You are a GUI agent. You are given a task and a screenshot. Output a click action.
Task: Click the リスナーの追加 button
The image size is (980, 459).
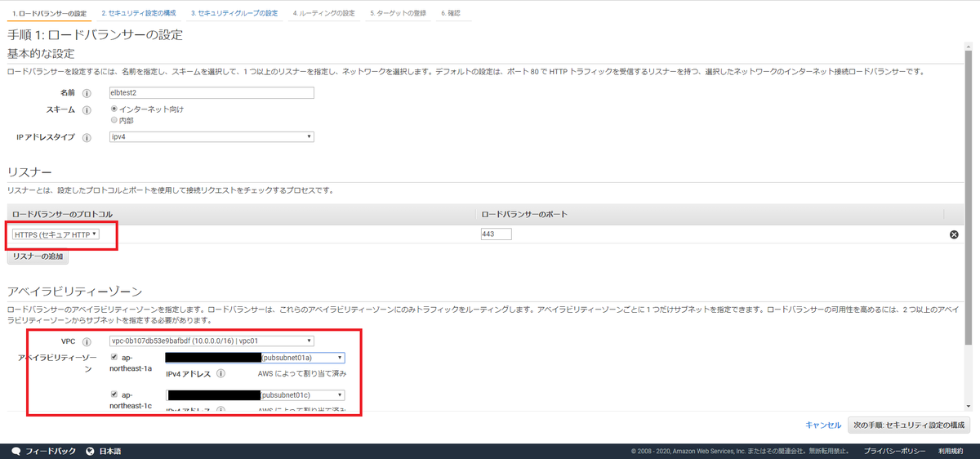click(38, 256)
